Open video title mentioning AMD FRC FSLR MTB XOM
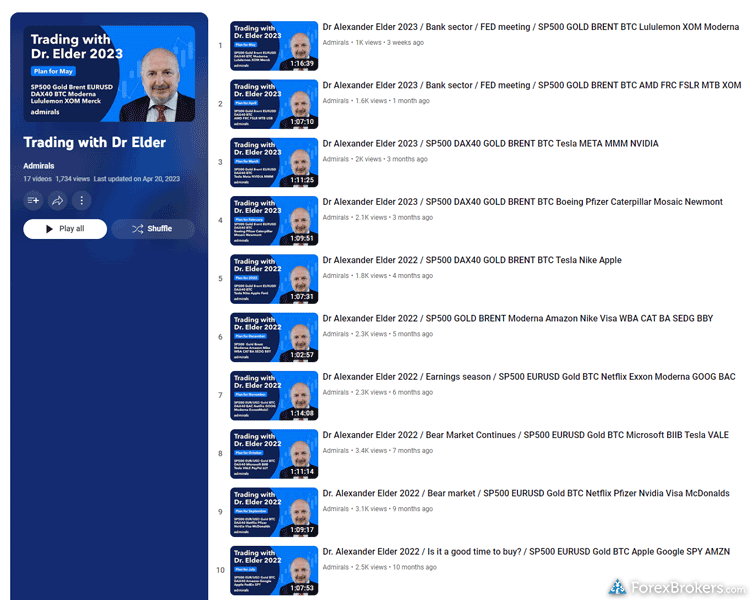The image size is (751, 600). pyautogui.click(x=532, y=85)
